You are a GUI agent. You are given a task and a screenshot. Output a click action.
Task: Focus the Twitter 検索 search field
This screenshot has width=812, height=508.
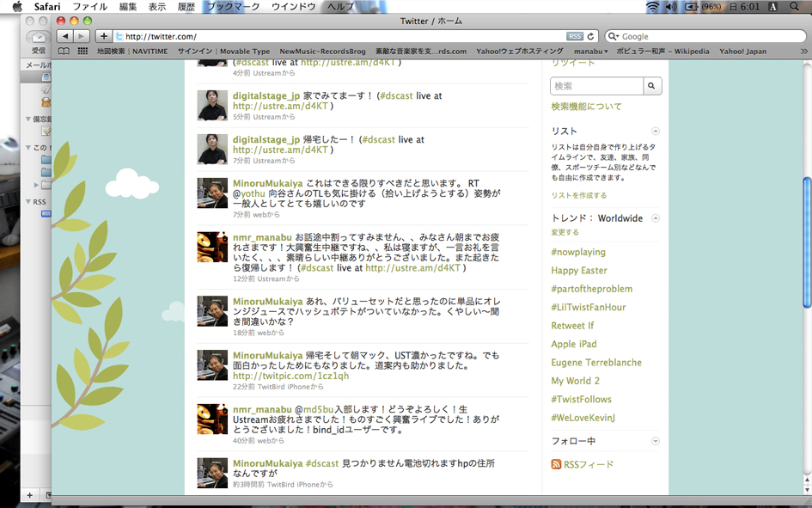pyautogui.click(x=596, y=86)
